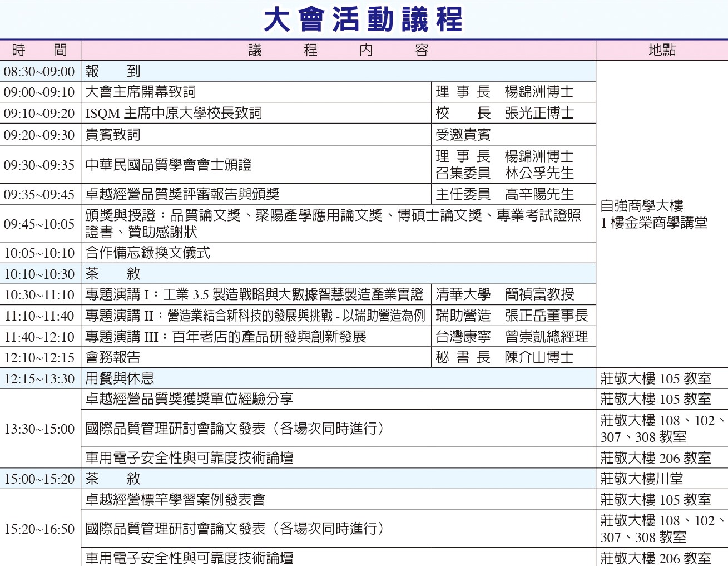Click 車用電子安全性與可靠度技術論壇 in 13:30 block
This screenshot has height=566, width=728.
pos(189,458)
